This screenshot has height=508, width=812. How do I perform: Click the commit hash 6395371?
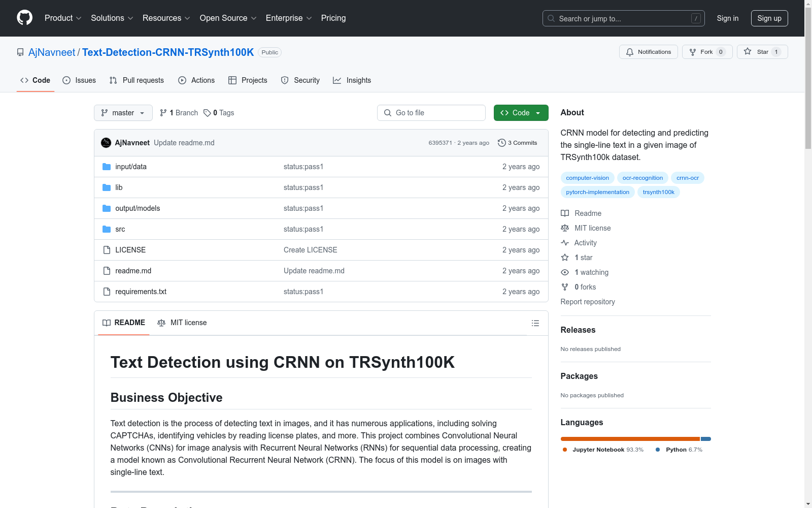pos(440,143)
